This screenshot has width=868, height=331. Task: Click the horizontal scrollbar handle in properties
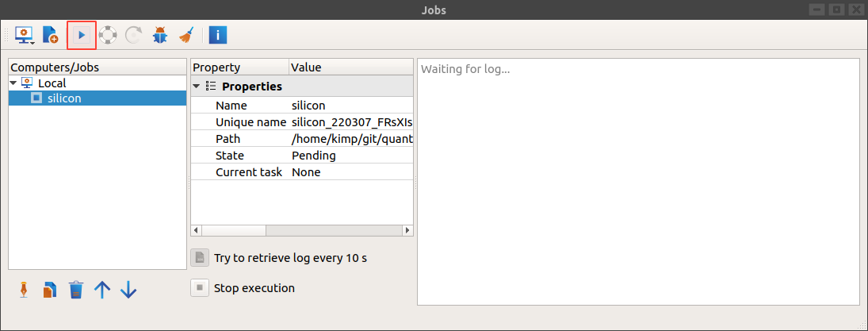(234, 230)
